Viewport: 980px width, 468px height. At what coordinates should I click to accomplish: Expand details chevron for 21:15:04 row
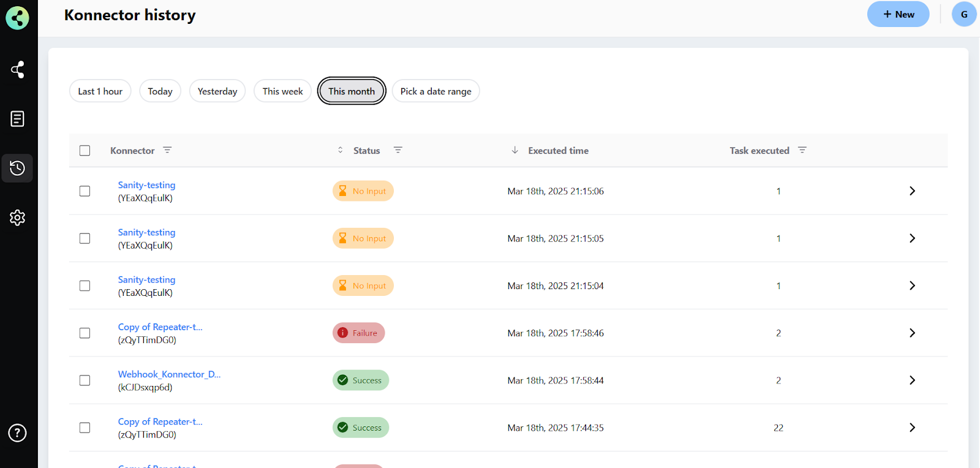(x=912, y=285)
